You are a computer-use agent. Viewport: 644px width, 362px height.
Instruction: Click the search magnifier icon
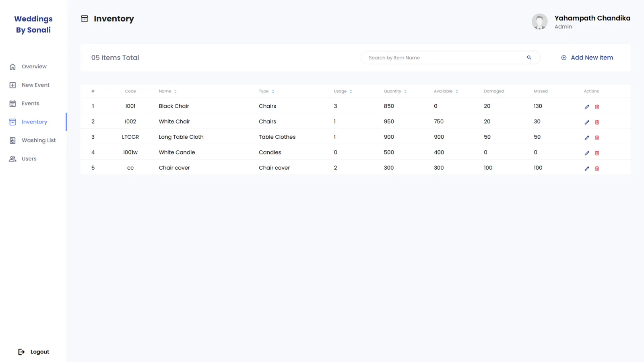[x=529, y=58]
